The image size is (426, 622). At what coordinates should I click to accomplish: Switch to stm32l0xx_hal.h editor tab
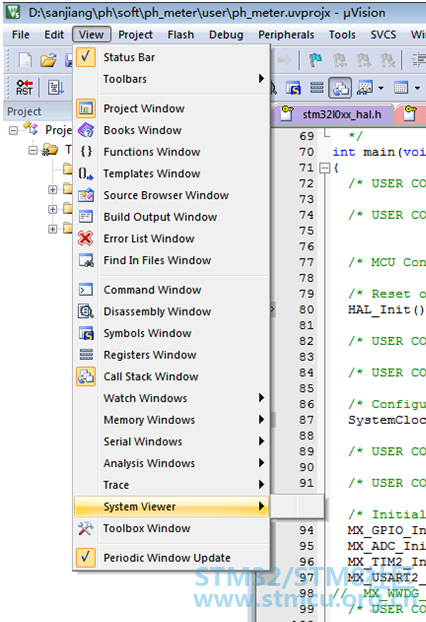pos(334,115)
